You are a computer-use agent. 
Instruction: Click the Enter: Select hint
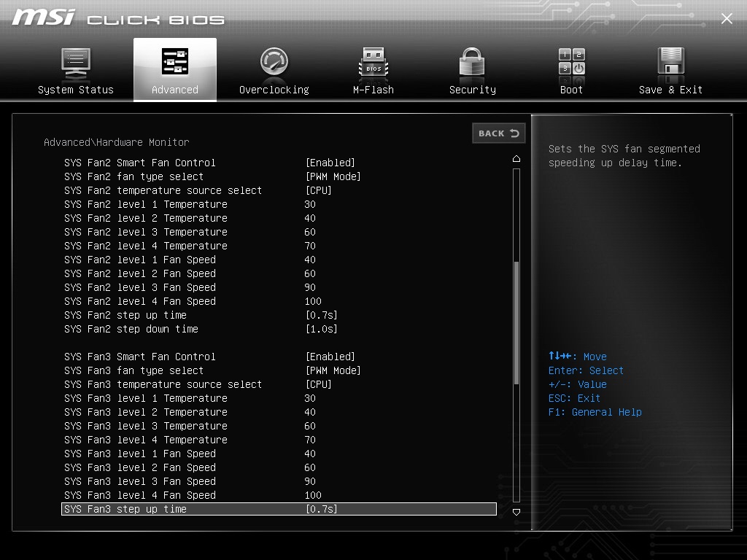pyautogui.click(x=586, y=370)
